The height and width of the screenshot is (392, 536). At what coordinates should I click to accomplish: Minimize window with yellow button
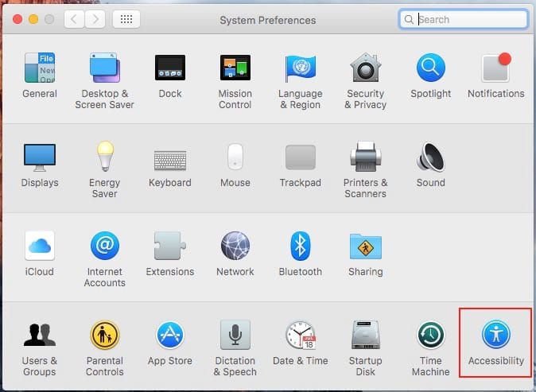click(33, 19)
